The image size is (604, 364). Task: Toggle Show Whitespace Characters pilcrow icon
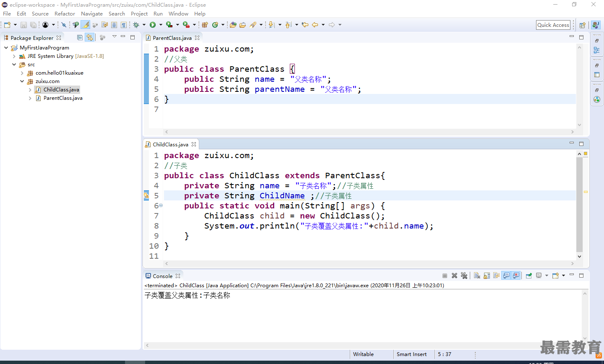tap(124, 25)
